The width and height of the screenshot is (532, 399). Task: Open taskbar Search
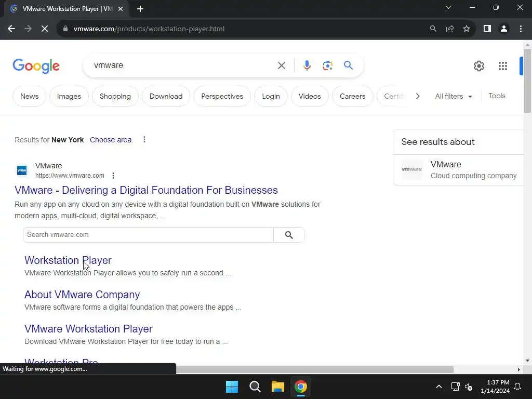(255, 387)
